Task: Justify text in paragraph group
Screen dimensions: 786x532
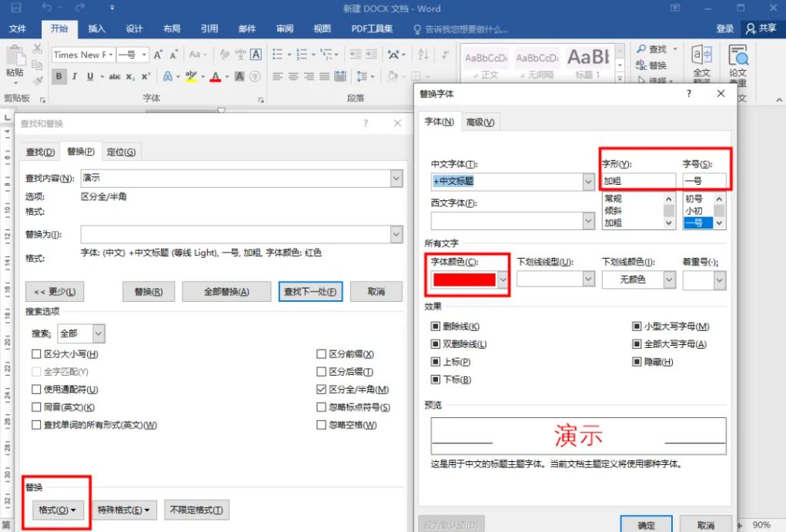Action: click(x=324, y=77)
